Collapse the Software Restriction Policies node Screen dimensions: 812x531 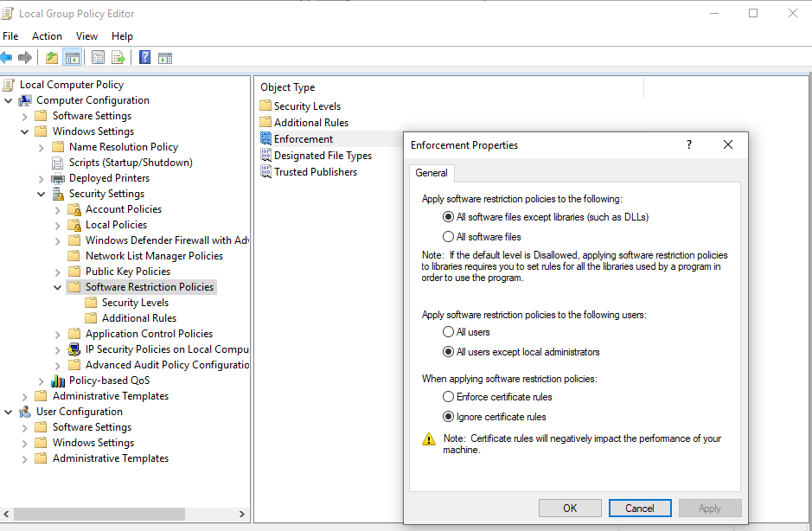click(57, 287)
